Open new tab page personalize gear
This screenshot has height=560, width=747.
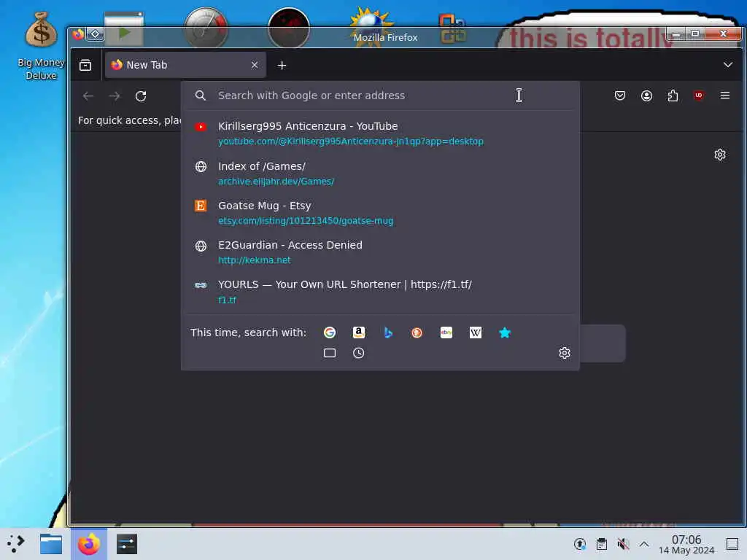(720, 155)
